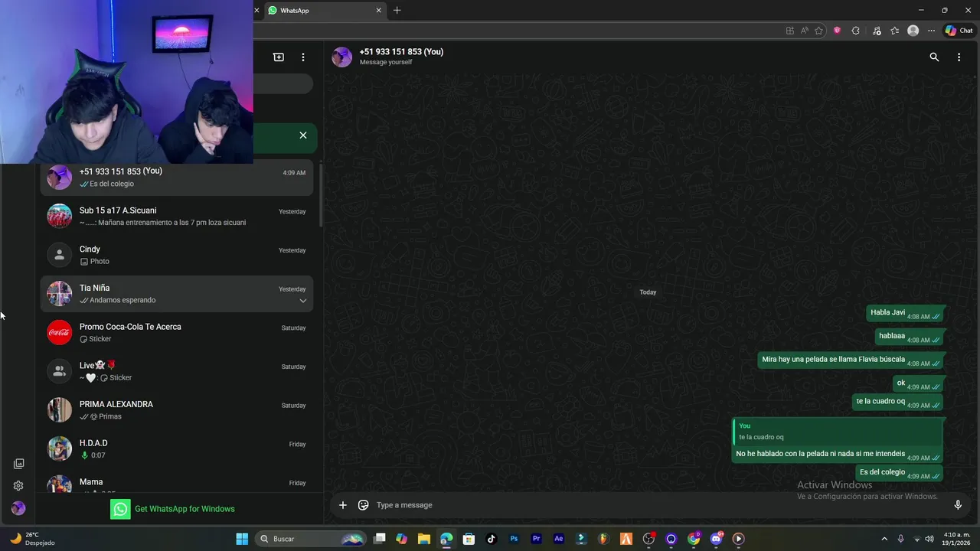Open the attach plus icon in message bar
Viewport: 980px width, 551px height.
[x=343, y=505]
